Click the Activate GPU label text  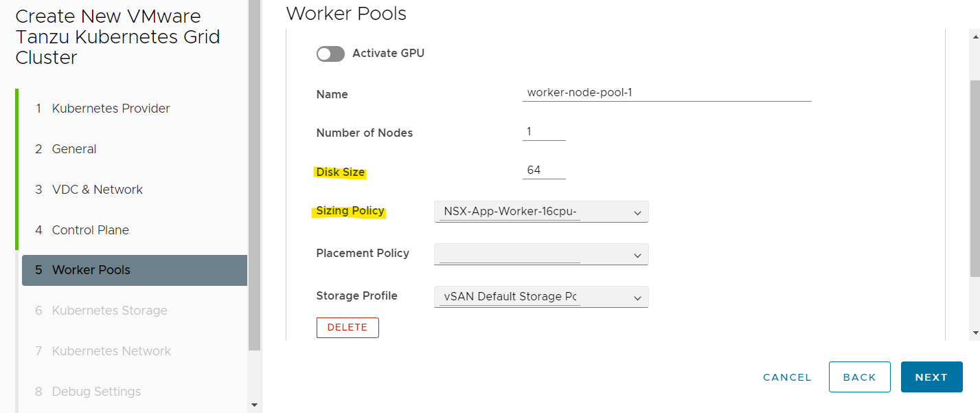tap(388, 53)
